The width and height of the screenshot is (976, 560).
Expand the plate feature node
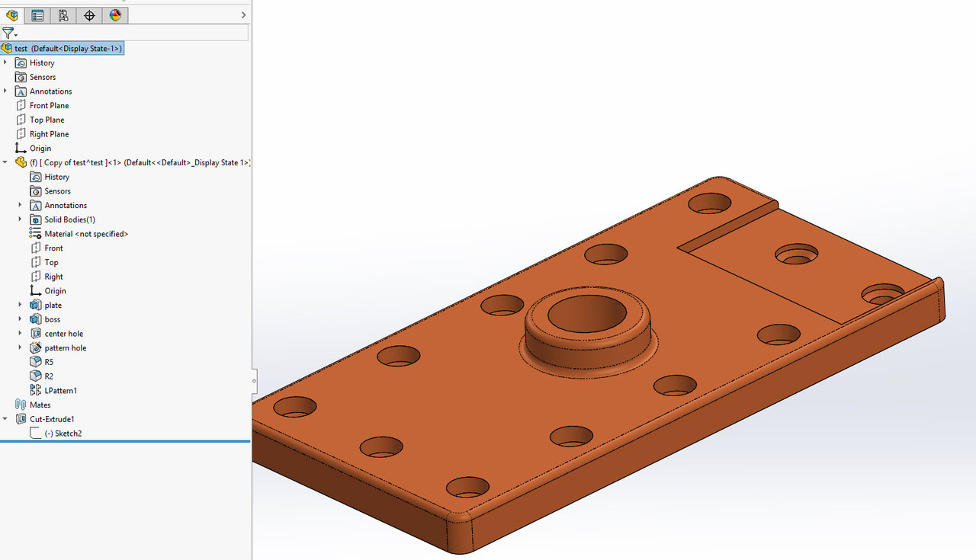pos(19,304)
